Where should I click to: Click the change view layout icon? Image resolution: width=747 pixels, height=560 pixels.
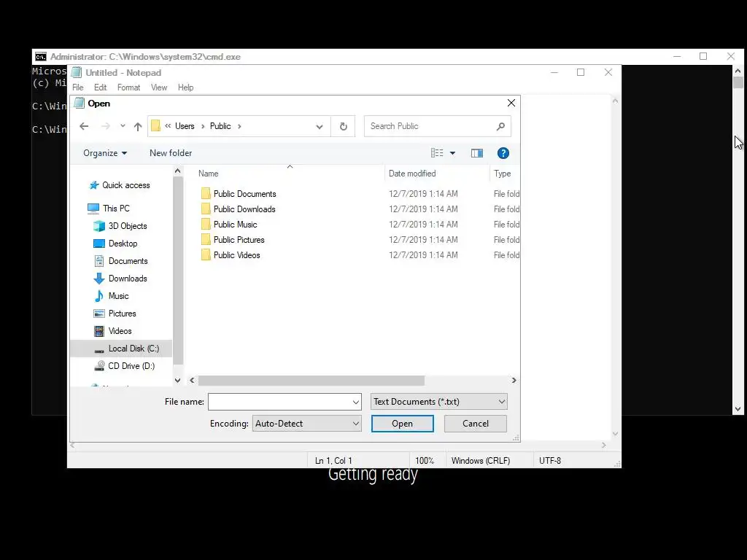tap(437, 153)
